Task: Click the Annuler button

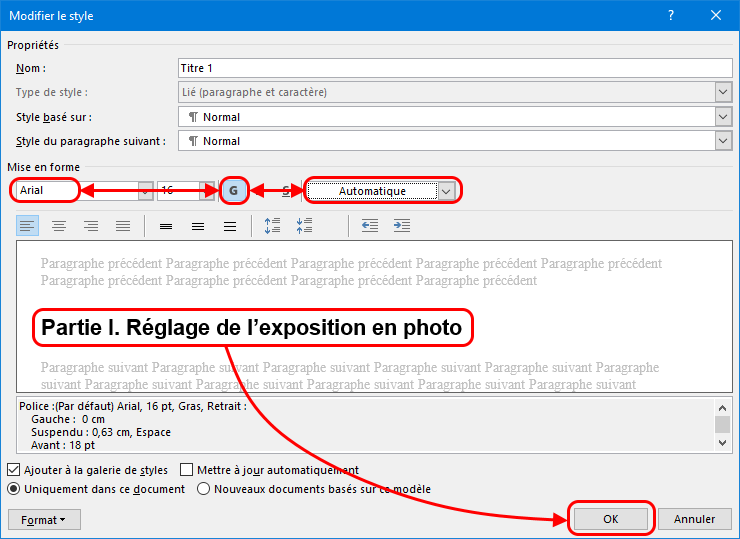Action: point(694,519)
